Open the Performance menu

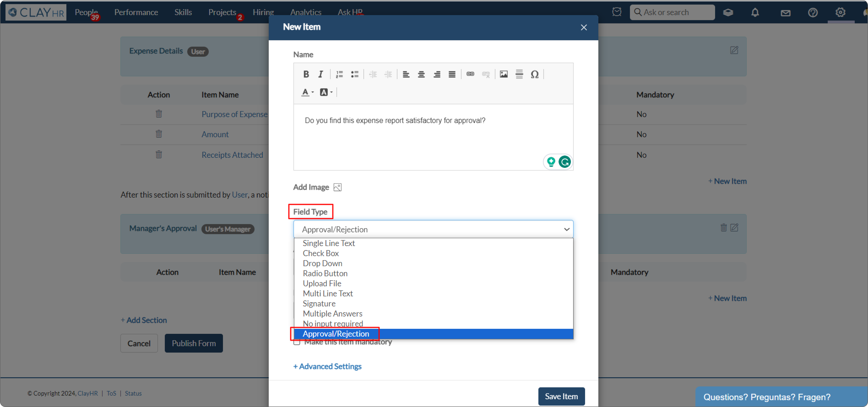136,12
